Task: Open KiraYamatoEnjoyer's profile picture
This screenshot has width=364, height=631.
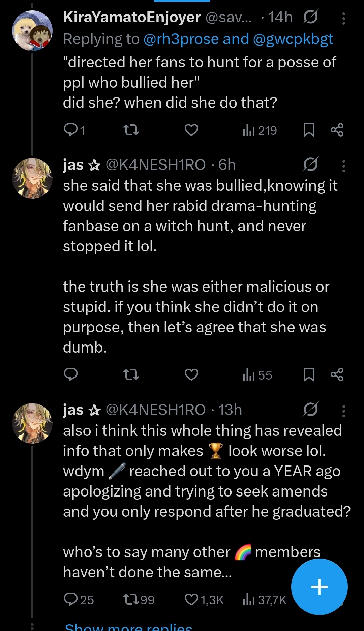Action: coord(32,31)
